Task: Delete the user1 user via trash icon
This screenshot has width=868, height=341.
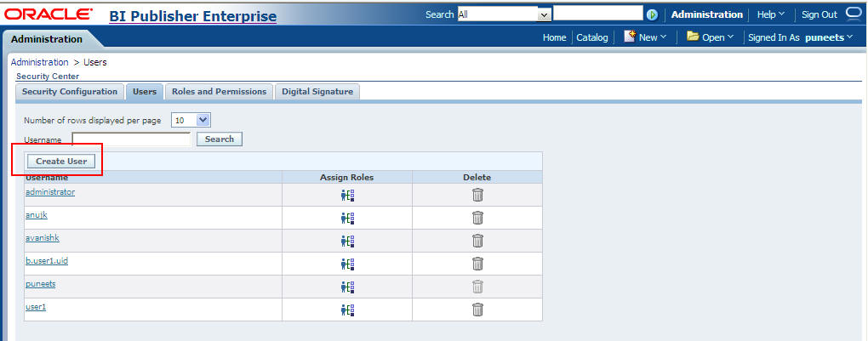Action: pyautogui.click(x=477, y=310)
